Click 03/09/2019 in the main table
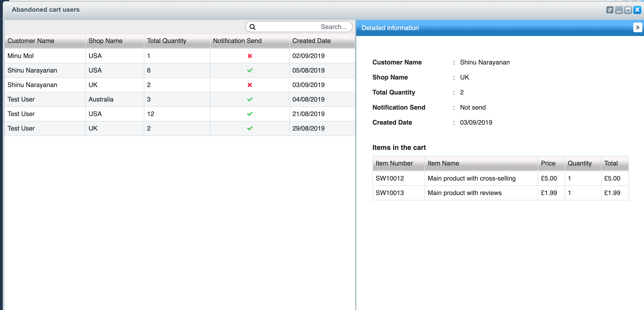 (309, 85)
